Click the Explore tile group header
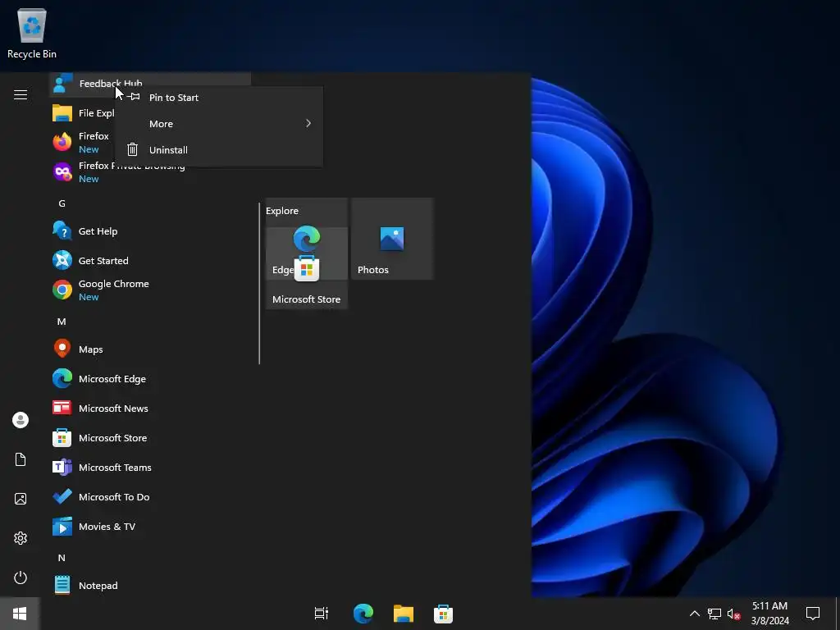This screenshot has width=840, height=630. 282,211
